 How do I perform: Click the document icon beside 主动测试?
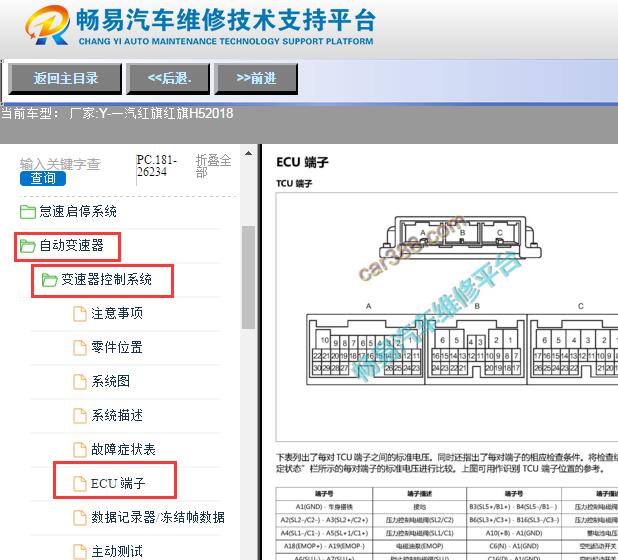80,551
